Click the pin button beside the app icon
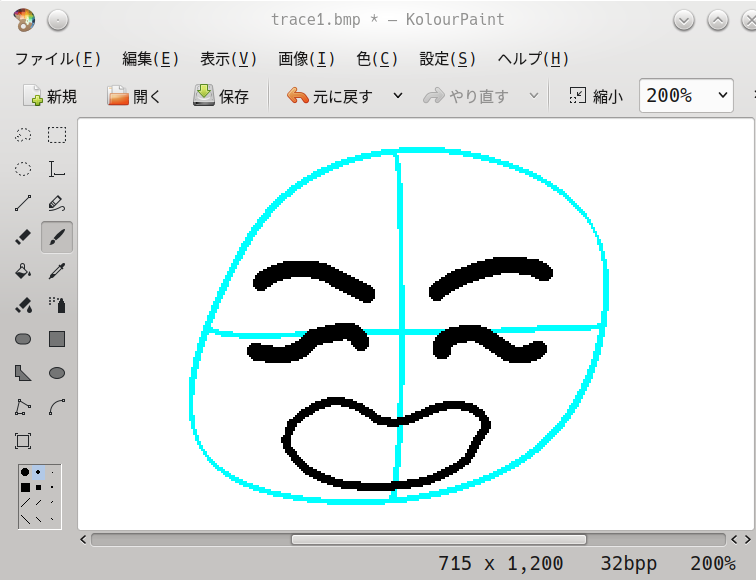756x580 pixels. (58, 21)
